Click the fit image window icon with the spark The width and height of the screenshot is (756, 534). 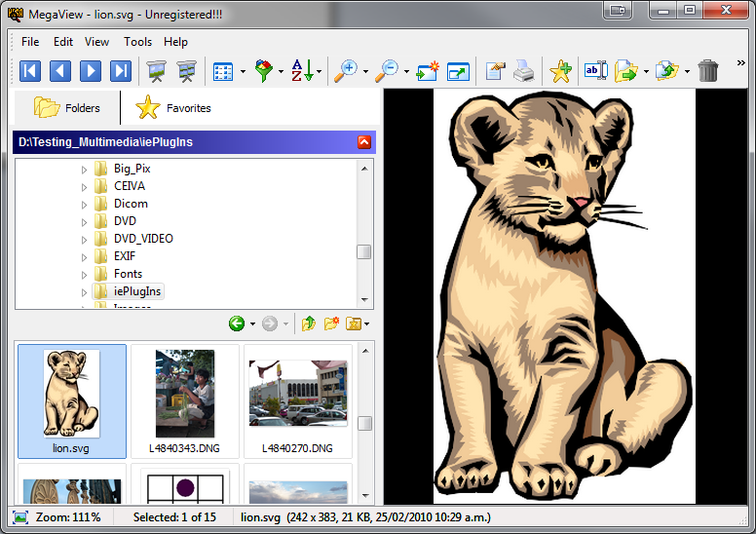pyautogui.click(x=428, y=71)
